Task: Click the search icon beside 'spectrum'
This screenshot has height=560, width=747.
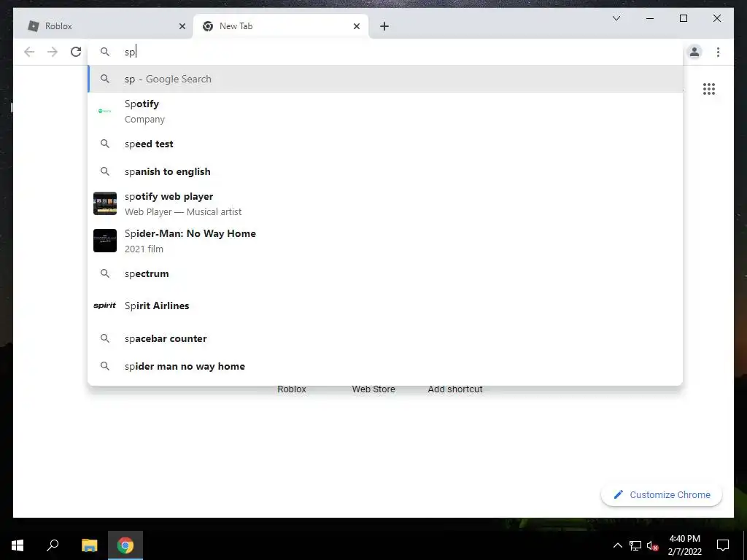Action: pyautogui.click(x=105, y=274)
